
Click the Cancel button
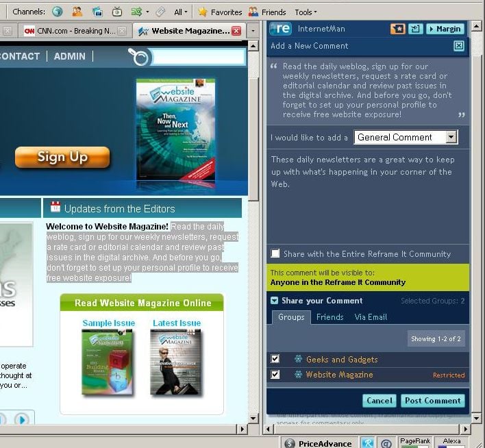[380, 401]
